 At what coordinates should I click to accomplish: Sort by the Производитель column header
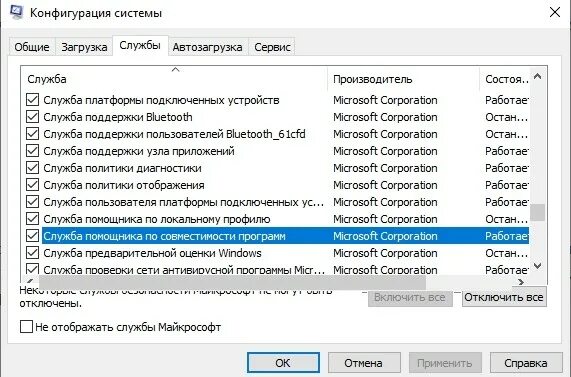point(403,79)
